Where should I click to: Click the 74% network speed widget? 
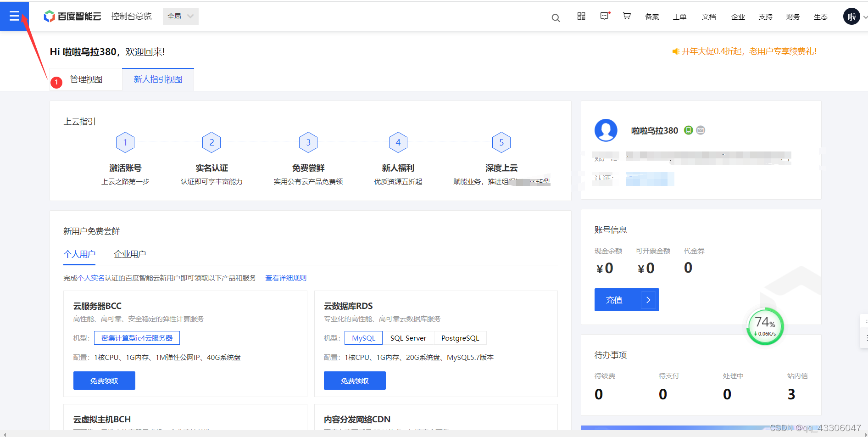[x=765, y=326]
